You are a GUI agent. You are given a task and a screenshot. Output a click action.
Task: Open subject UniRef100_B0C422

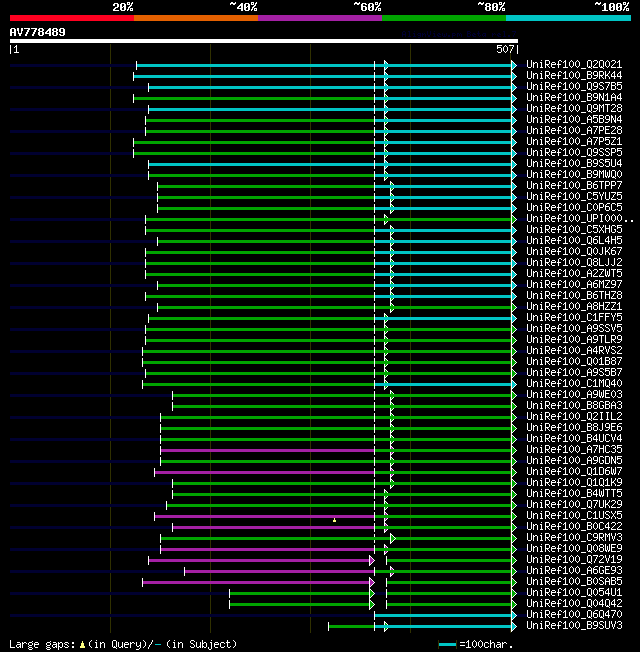574,526
